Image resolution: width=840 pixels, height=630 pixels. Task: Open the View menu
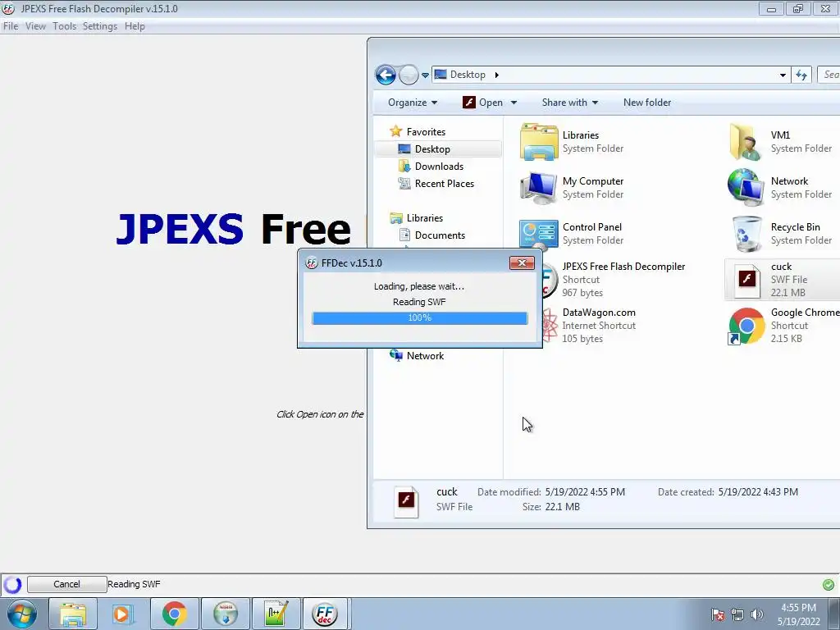click(35, 26)
